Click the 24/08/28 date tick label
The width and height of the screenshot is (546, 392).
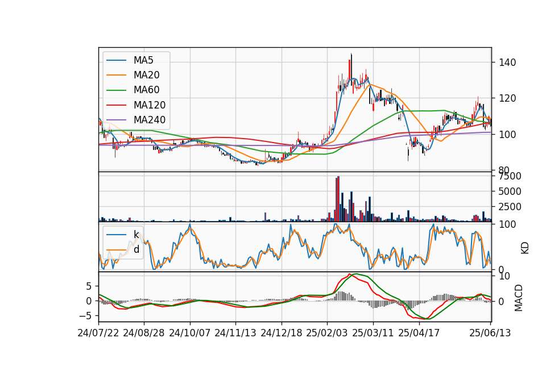pyautogui.click(x=144, y=333)
